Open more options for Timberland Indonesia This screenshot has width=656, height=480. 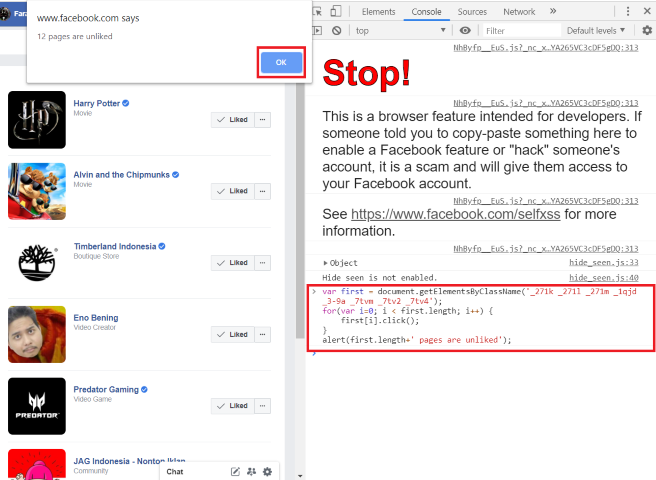point(262,263)
